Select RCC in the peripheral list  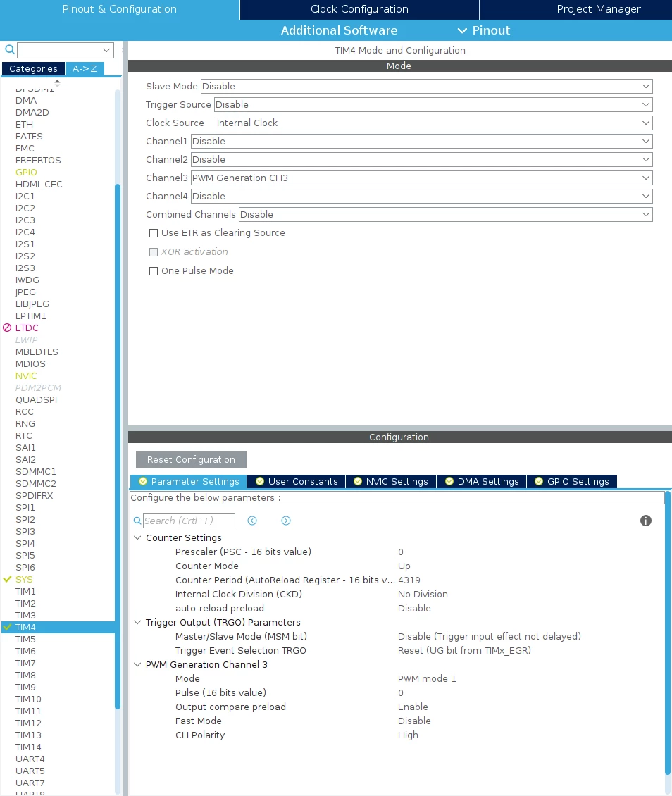click(x=25, y=411)
